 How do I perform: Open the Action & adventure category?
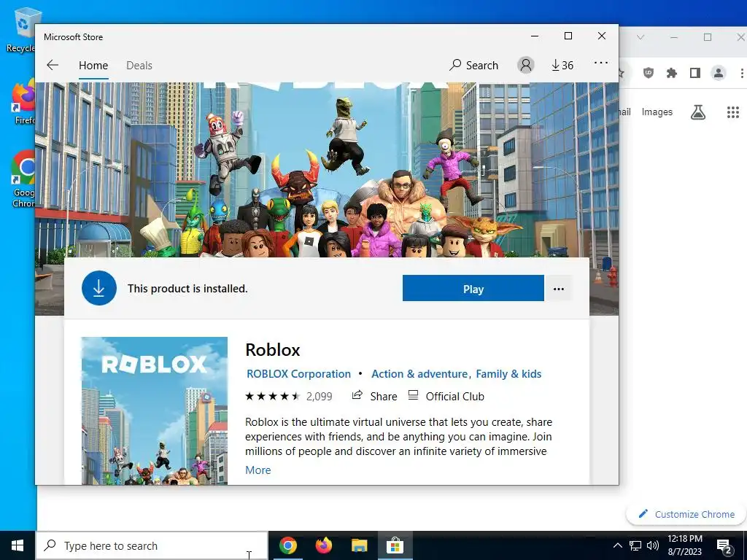pyautogui.click(x=419, y=374)
